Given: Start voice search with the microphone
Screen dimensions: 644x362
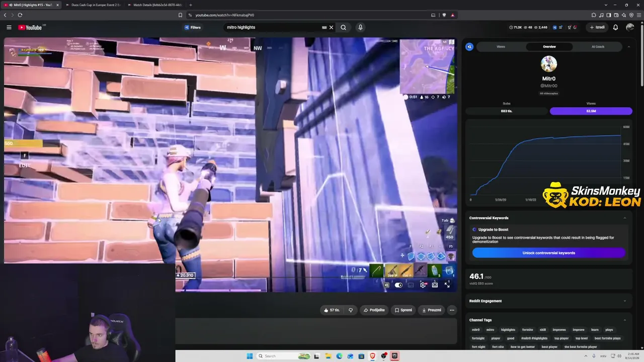Looking at the screenshot, I should pos(360,28).
